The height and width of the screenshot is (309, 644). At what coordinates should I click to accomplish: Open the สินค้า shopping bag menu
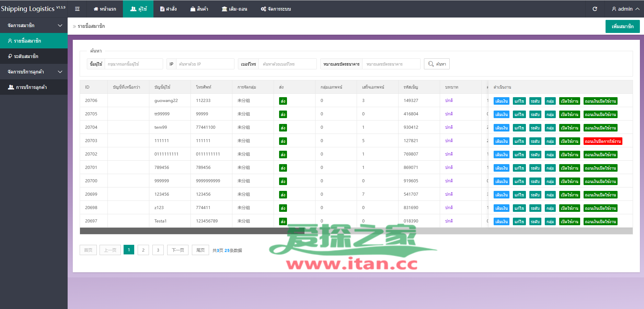pos(199,9)
